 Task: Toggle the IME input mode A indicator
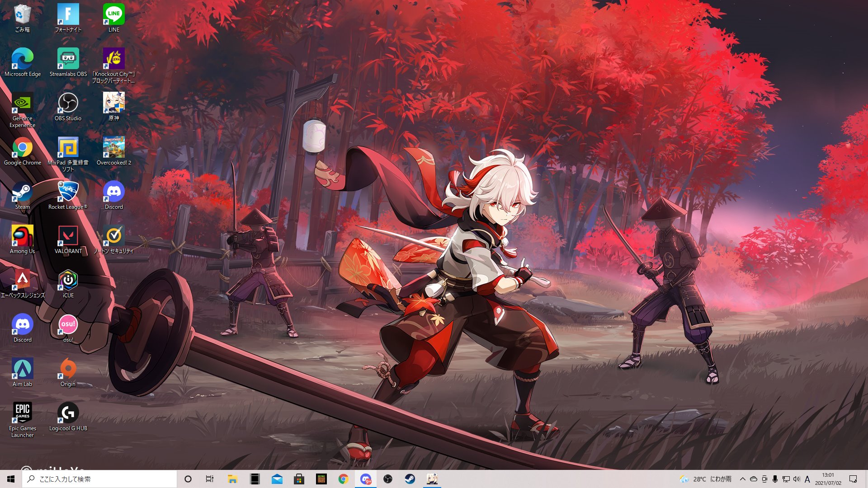pos(807,479)
